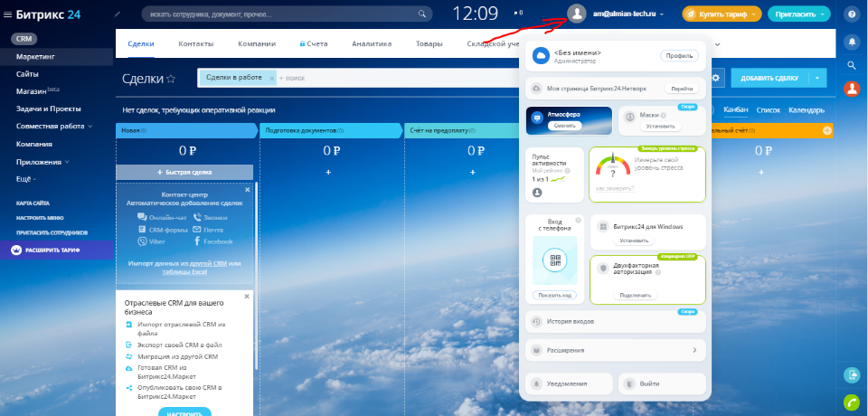Open the Аналитика tab

(x=372, y=43)
